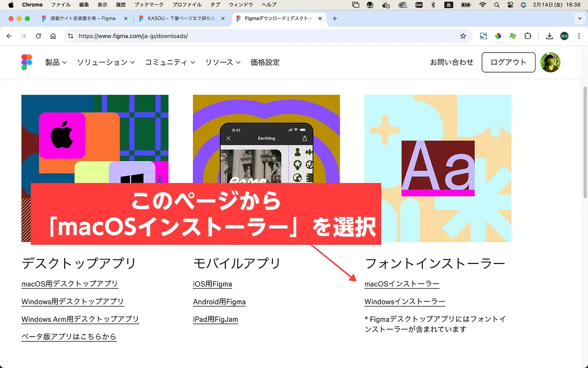
Task: Expand the 製品 dropdown menu
Action: [56, 62]
